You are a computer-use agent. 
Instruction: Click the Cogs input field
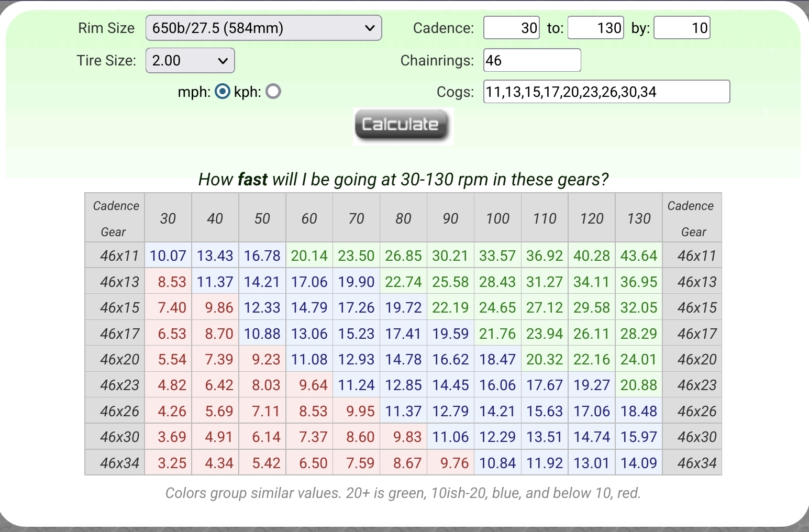click(606, 92)
